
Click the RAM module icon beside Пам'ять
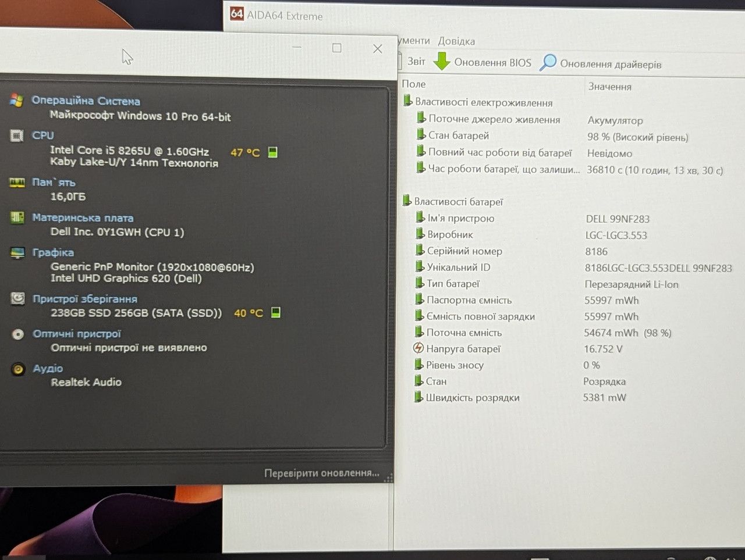[x=17, y=183]
